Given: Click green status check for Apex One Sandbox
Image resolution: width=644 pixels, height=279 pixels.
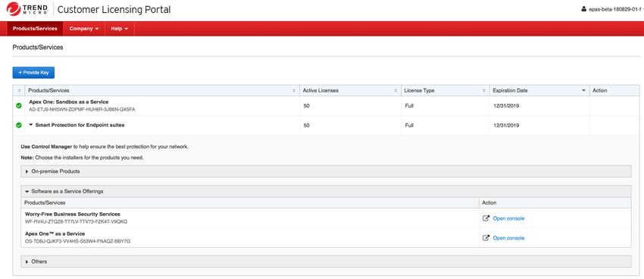Looking at the screenshot, I should (x=18, y=105).
